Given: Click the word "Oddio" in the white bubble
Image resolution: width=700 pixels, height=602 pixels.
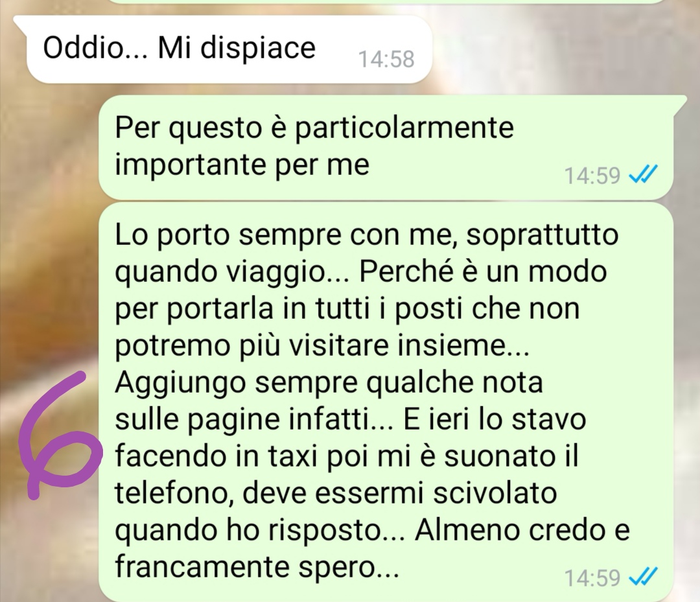Looking at the screenshot, I should point(83,47).
